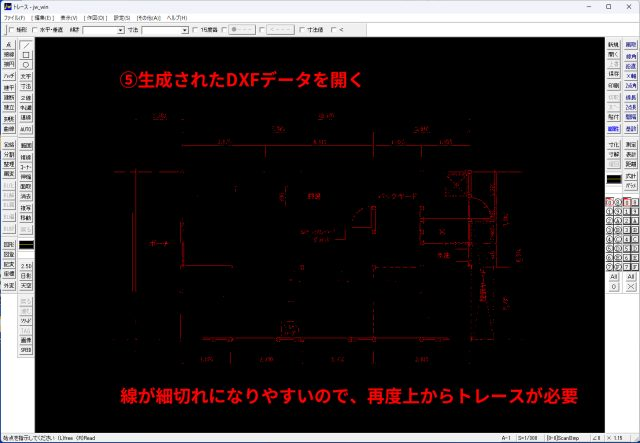Activate the 文字 text tool

[26, 76]
